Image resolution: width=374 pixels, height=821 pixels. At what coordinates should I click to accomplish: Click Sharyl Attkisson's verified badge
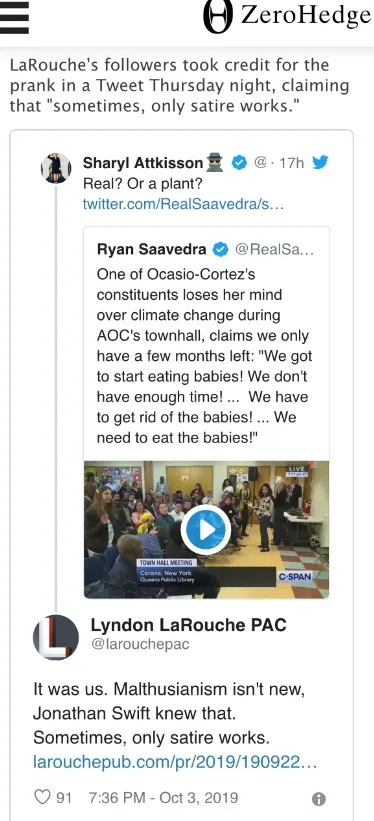tap(239, 163)
